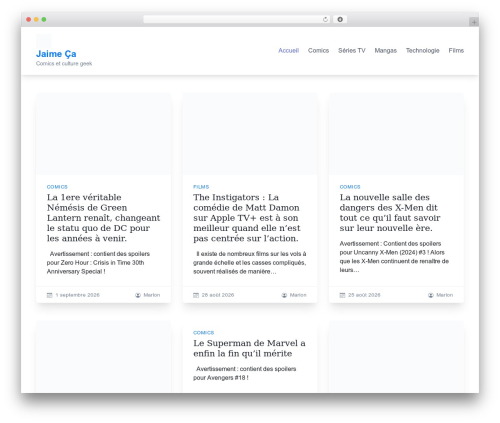Click the date 25 août 2026
This screenshot has height=423, width=500.
click(364, 295)
